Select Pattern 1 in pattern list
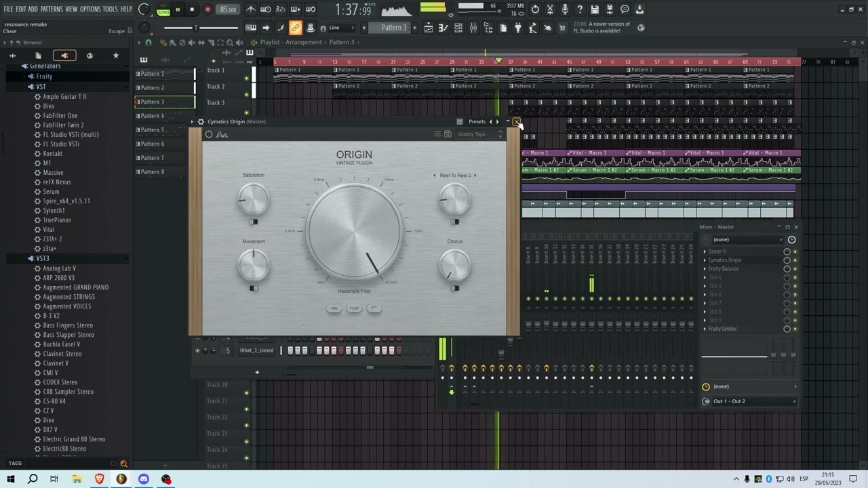This screenshot has width=868, height=488. pyautogui.click(x=165, y=74)
